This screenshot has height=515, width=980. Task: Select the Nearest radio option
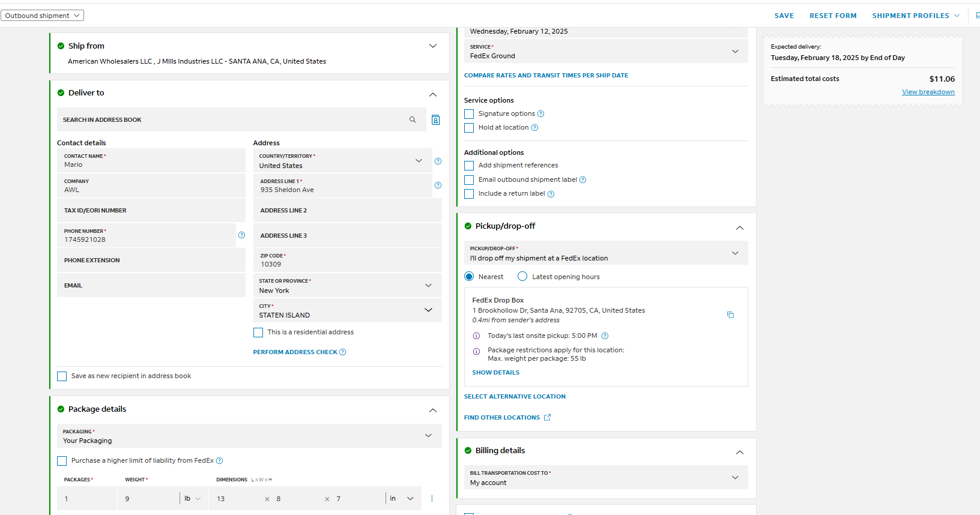click(469, 277)
